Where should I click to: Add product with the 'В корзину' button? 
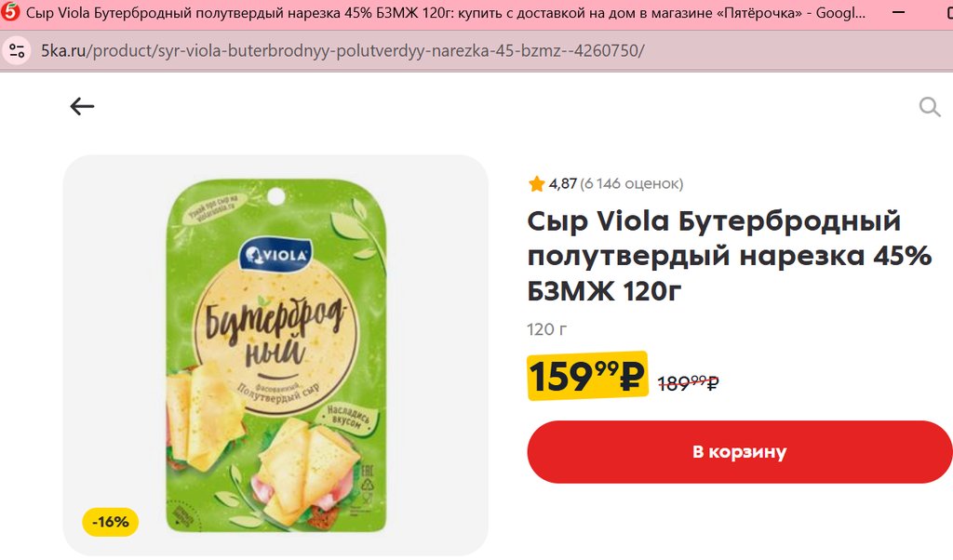click(x=739, y=452)
